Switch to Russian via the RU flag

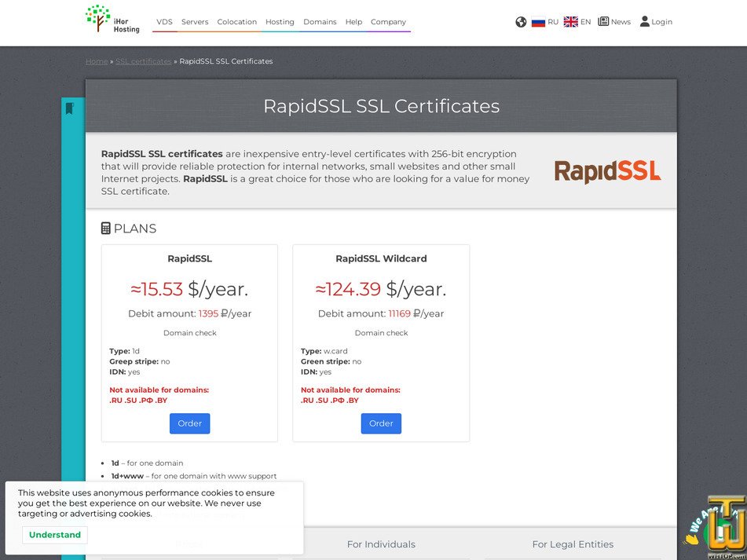pyautogui.click(x=538, y=22)
